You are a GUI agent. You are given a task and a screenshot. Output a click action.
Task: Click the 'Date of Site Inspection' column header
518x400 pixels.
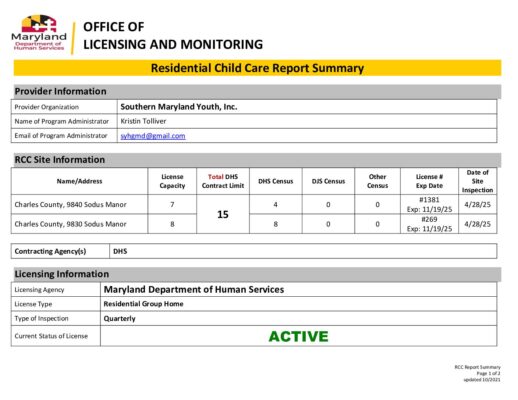tap(477, 181)
